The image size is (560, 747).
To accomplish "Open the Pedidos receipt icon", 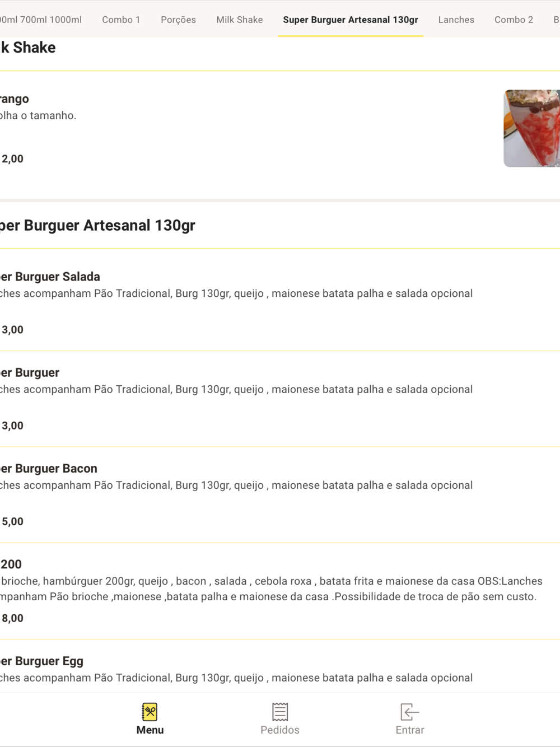I will pos(280,712).
